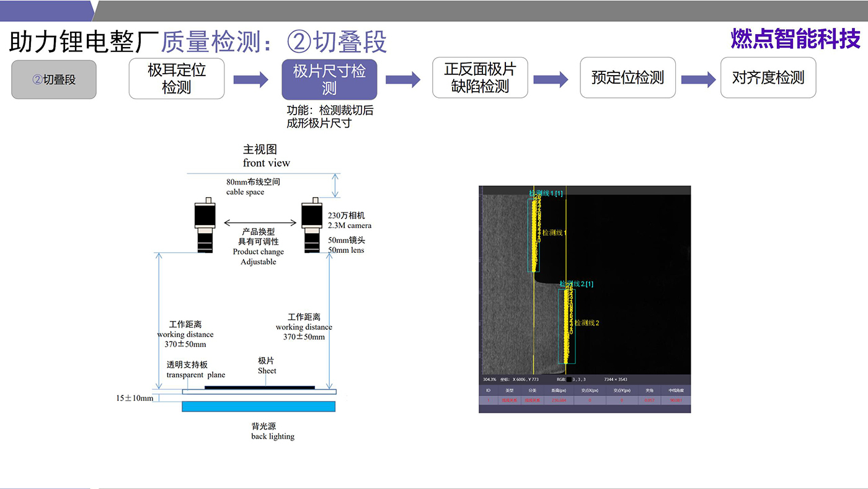Image resolution: width=868 pixels, height=489 pixels.
Task: Click the arrow before 预定位检测 box
Action: coord(551,79)
